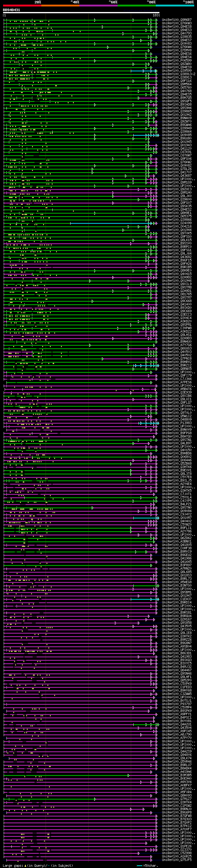Select hit UniRef100_B9RLU7
This screenshot has height=868, width=197.
coord(177,765)
